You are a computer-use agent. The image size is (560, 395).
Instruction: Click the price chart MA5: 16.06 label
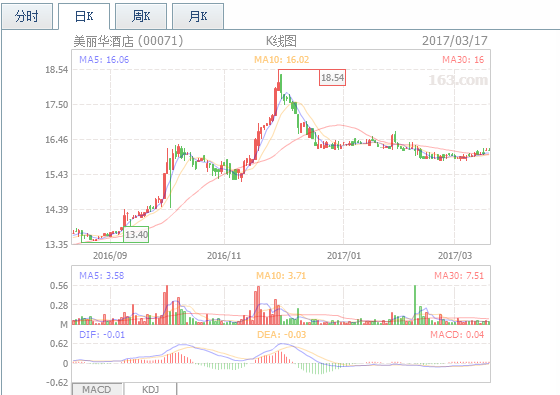click(104, 60)
